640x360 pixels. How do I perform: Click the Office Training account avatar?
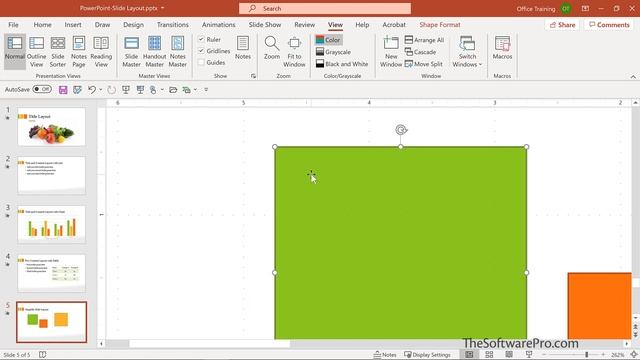pos(566,8)
